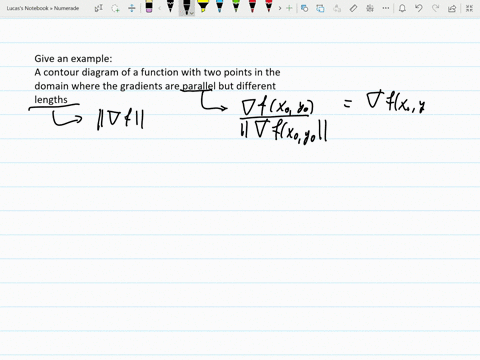Select the first red pen

point(252,7)
